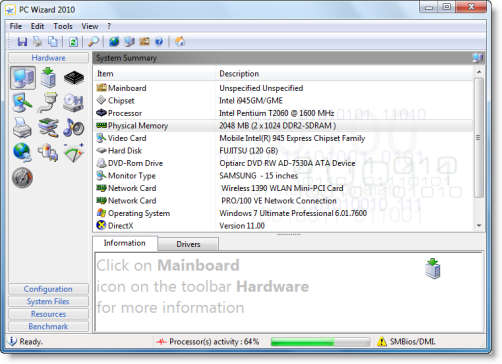Select the Chipset row
This screenshot has width=502, height=364.
[284, 101]
